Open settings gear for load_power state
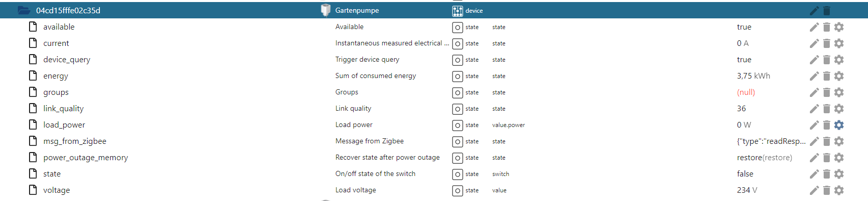The height and width of the screenshot is (201, 868). (839, 125)
